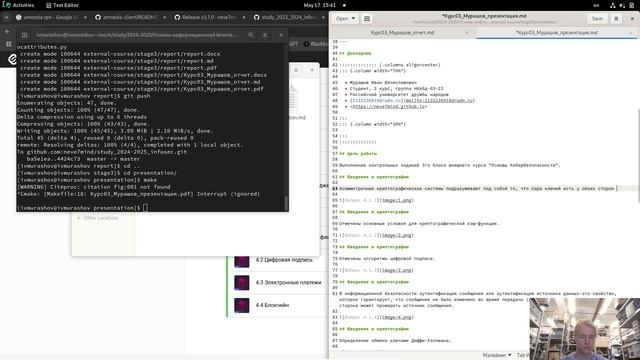This screenshot has height=360, width=640.
Task: Open search in the terminal header
Action: (x=251, y=35)
